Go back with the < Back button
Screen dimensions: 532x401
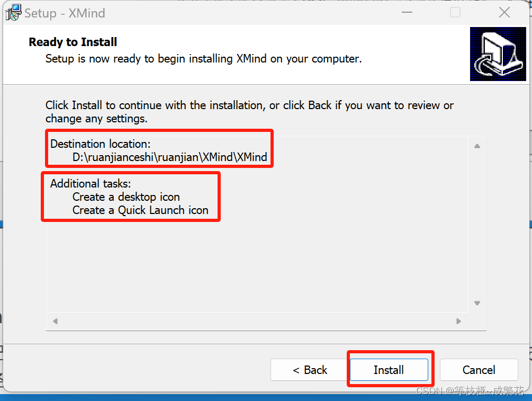(x=310, y=370)
